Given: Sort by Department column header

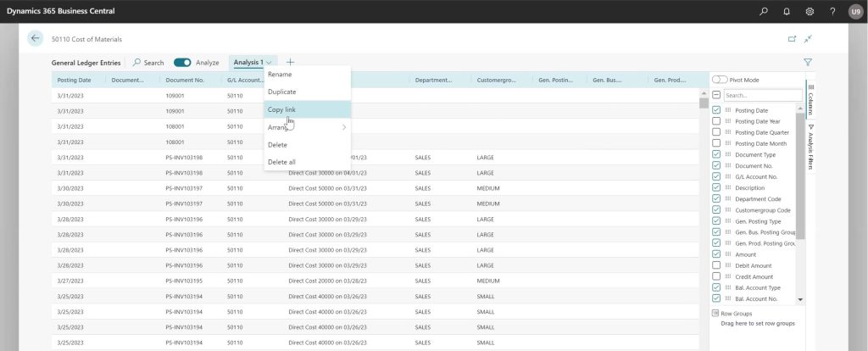Looking at the screenshot, I should [x=433, y=81].
